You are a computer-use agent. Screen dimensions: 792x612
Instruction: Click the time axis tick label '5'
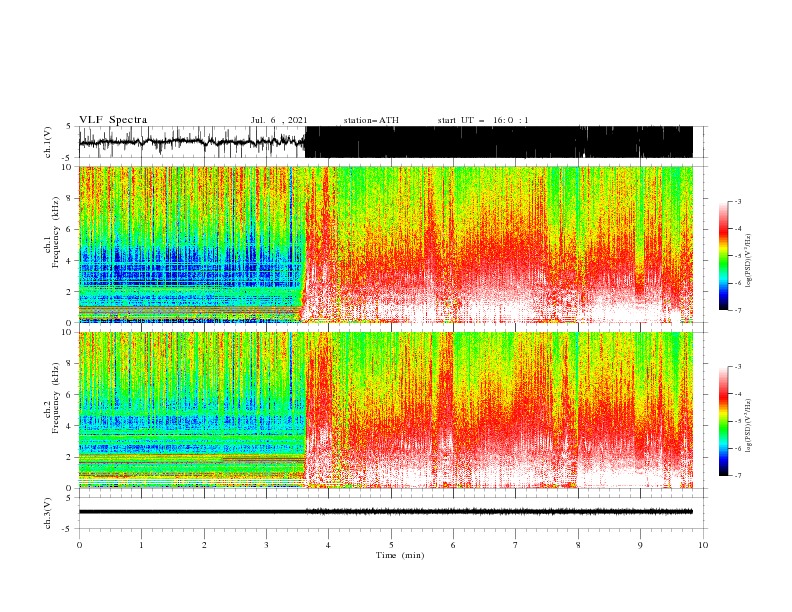coord(391,545)
